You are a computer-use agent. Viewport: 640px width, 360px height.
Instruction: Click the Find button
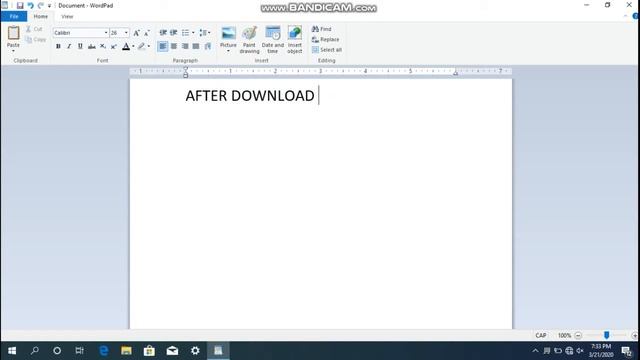tap(322, 29)
